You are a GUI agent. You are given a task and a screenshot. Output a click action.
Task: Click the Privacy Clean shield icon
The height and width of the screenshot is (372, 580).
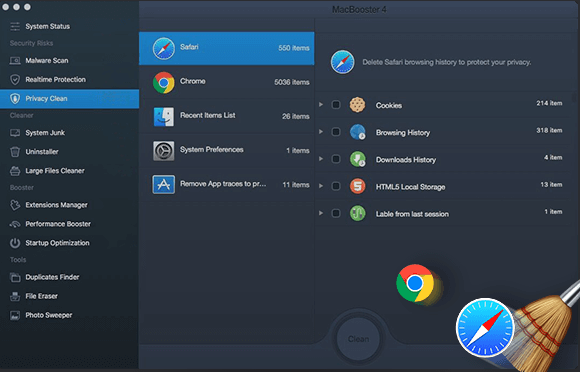click(15, 99)
